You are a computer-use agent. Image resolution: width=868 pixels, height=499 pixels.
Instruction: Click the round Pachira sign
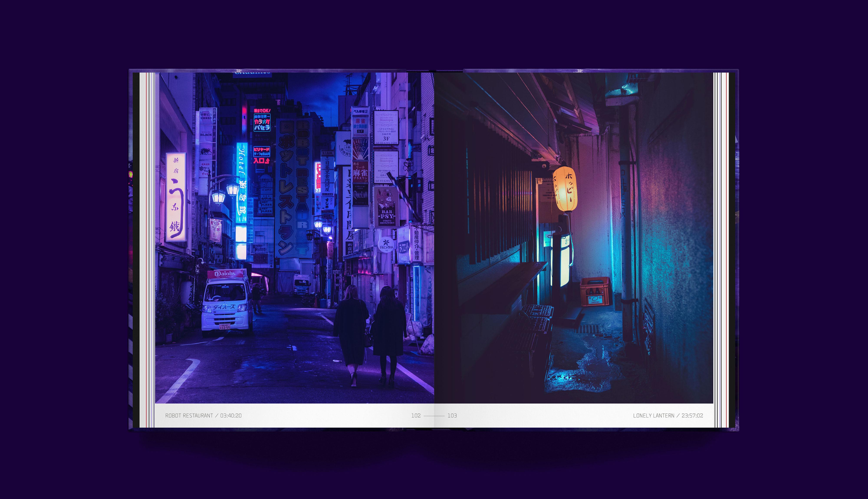pyautogui.click(x=386, y=245)
